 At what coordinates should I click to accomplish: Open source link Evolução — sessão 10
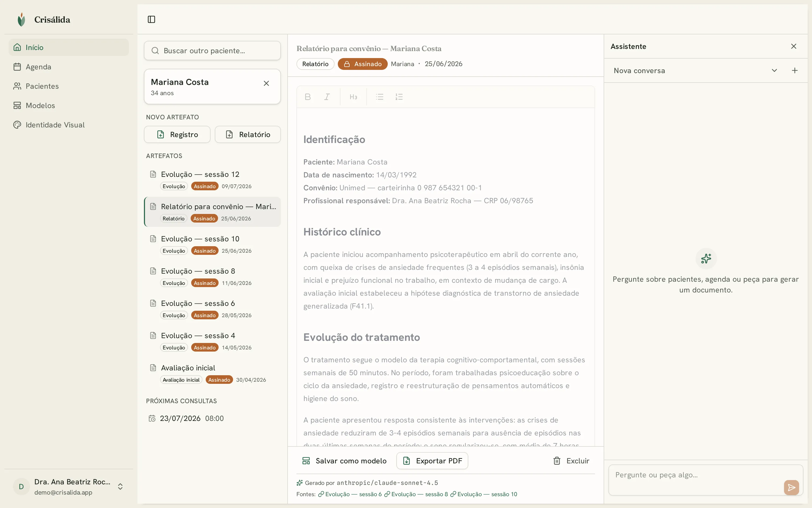click(x=484, y=494)
